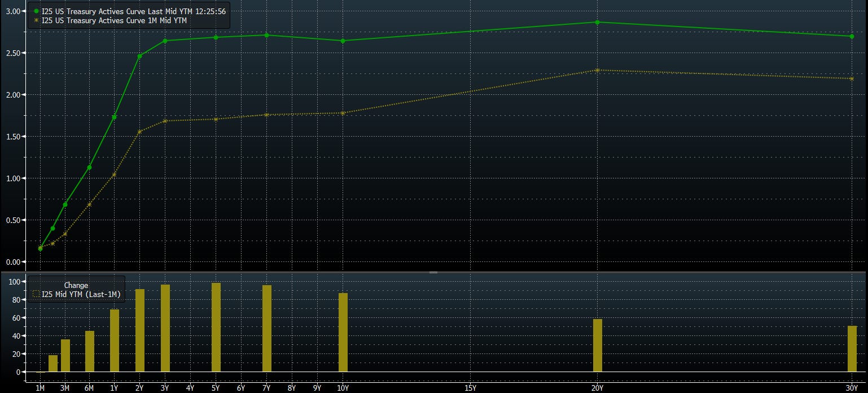Click the panel divider handle between charts

(433, 272)
